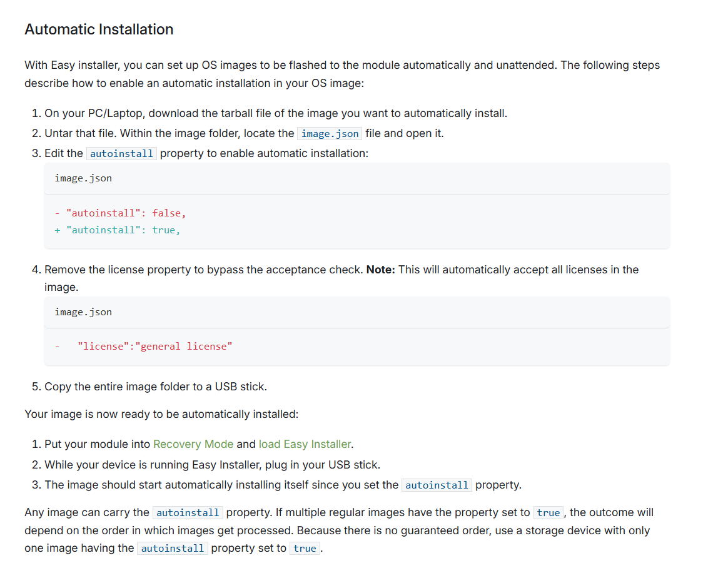Screen dimensions: 728x568
Task: Click the image.json title above the autoinstall diff
Action: tap(83, 178)
